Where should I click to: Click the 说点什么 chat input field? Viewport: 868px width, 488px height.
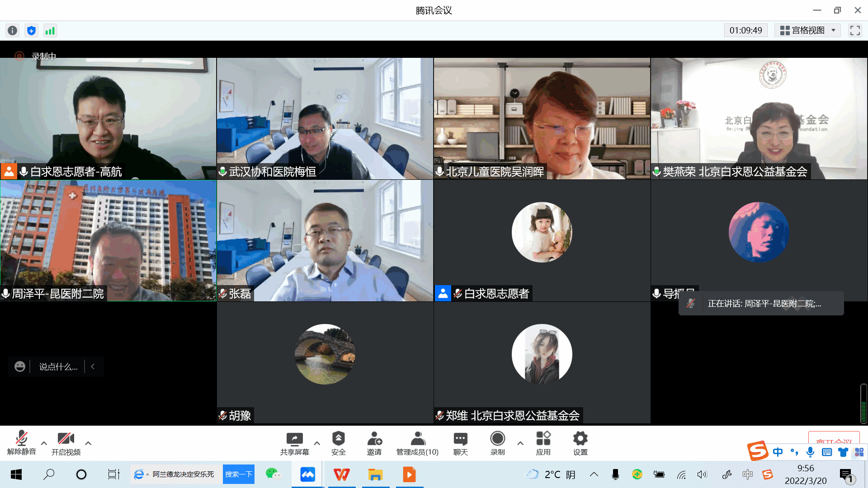pyautogui.click(x=58, y=366)
